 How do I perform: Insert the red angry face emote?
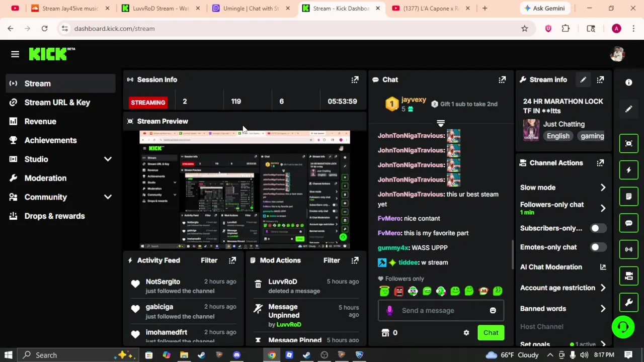[x=398, y=291]
